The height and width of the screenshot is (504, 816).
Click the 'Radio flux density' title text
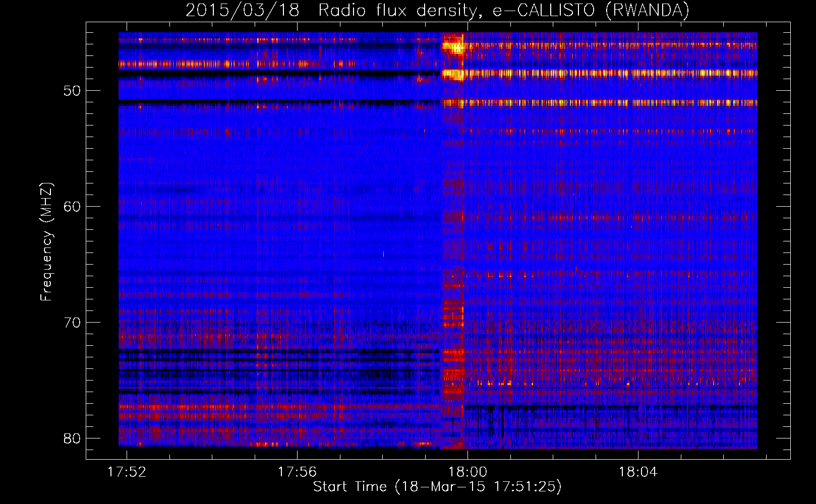click(x=398, y=11)
